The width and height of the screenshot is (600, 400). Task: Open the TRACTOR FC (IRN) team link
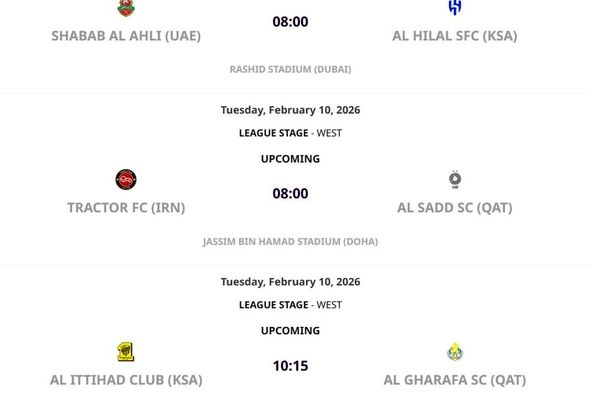pos(126,208)
